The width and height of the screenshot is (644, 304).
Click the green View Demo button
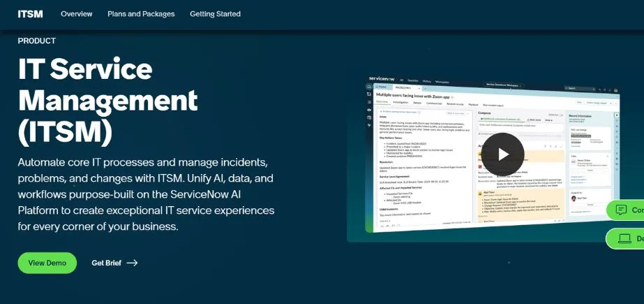coord(47,263)
